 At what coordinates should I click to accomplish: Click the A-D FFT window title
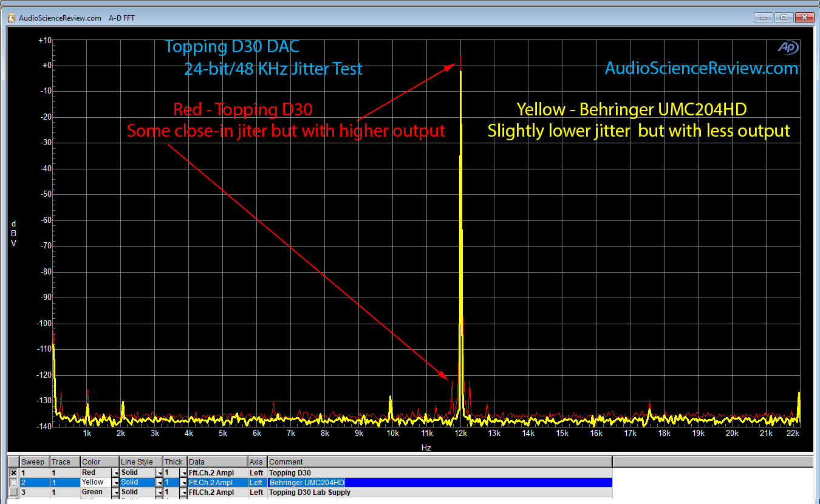click(x=121, y=18)
